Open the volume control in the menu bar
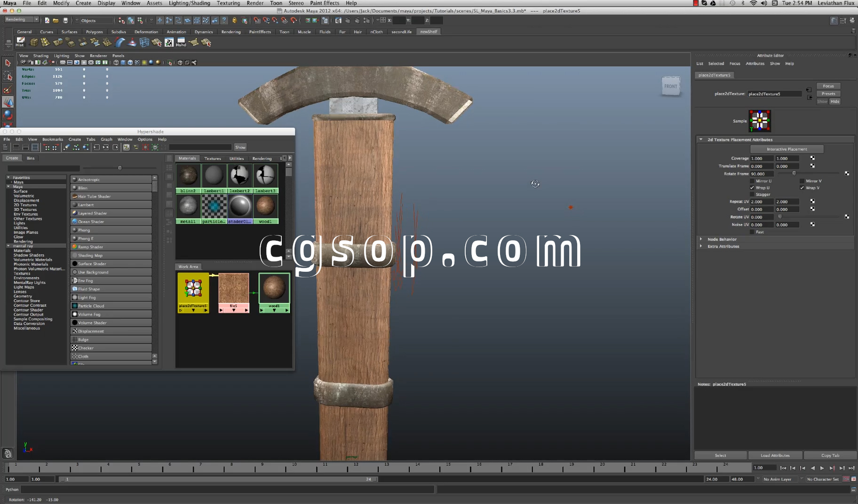 point(763,3)
